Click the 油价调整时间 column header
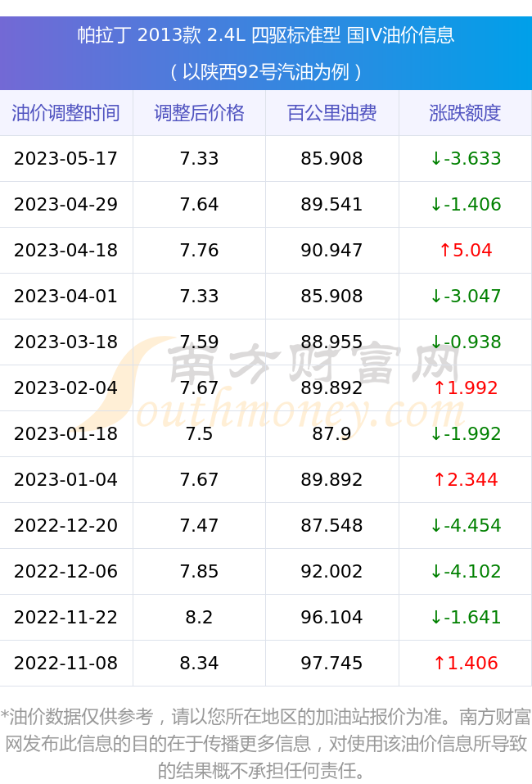 tap(66, 113)
